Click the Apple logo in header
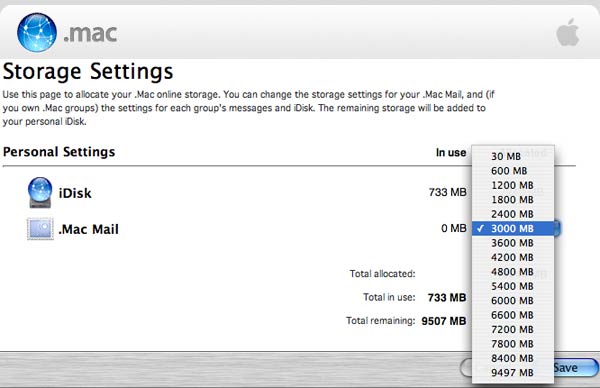The height and width of the screenshot is (388, 600). point(567,32)
